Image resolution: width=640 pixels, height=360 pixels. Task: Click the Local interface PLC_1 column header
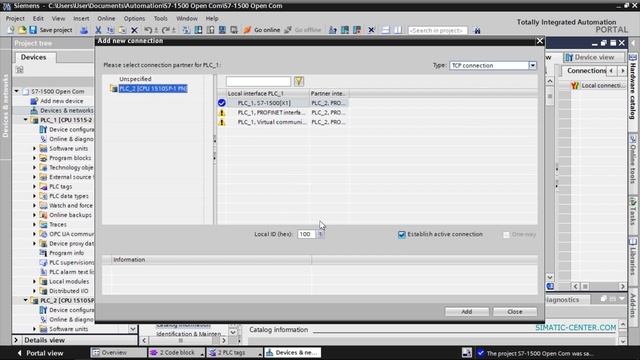(x=267, y=93)
